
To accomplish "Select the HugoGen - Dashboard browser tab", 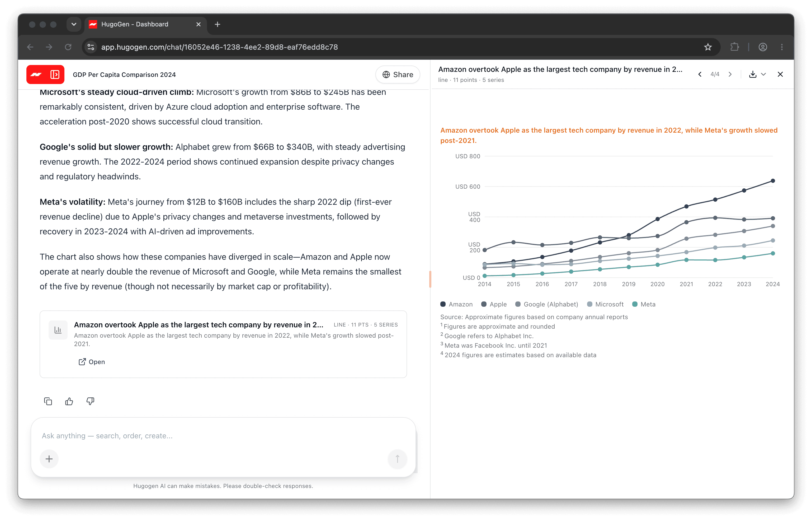I will (145, 24).
